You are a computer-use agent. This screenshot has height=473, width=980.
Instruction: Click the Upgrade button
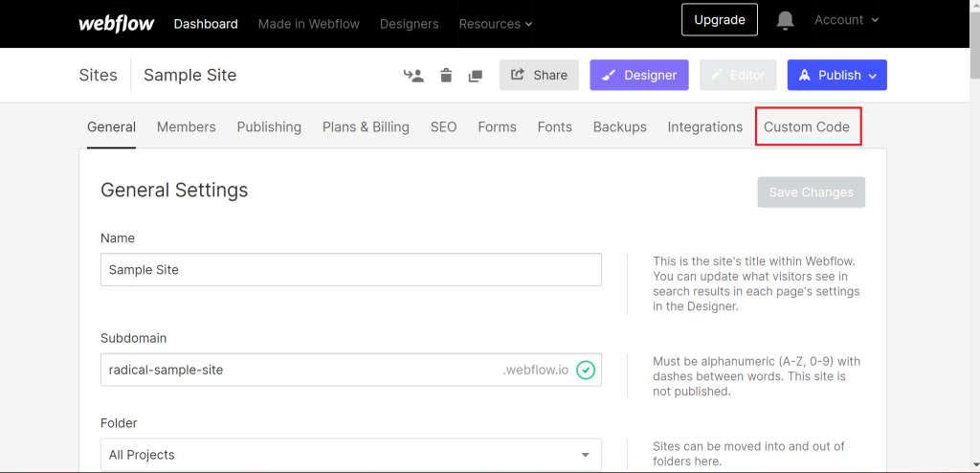(x=720, y=19)
